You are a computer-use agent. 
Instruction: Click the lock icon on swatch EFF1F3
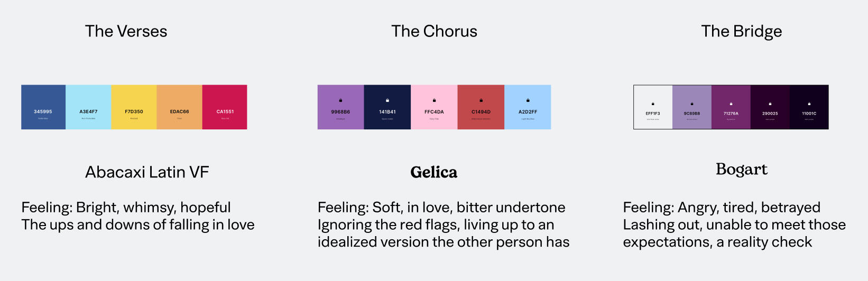653,104
